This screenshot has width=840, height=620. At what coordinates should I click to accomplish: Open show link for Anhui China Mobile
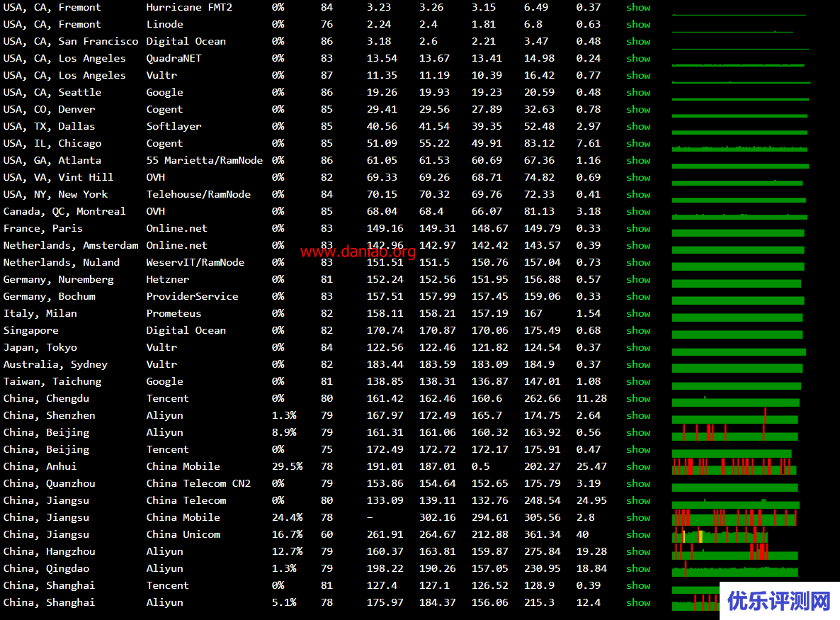[x=638, y=467]
